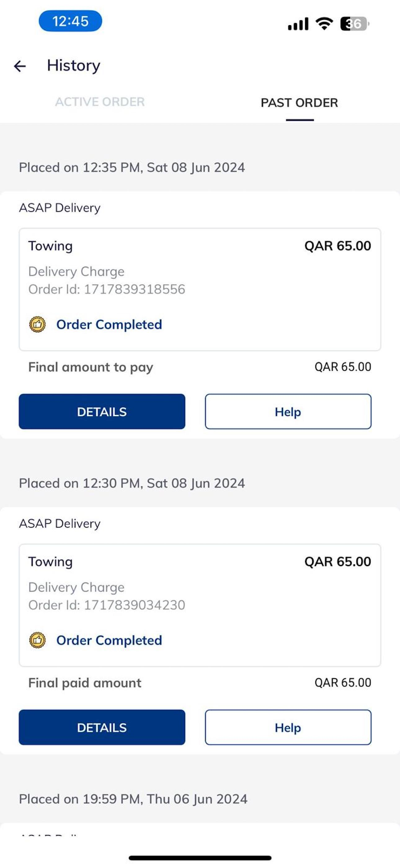The height and width of the screenshot is (868, 400).
Task: Tap Order Completed on the first order
Action: click(109, 324)
